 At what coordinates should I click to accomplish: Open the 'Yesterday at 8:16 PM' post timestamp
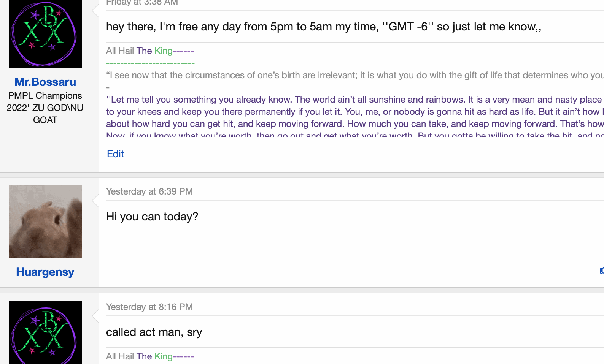tap(149, 307)
